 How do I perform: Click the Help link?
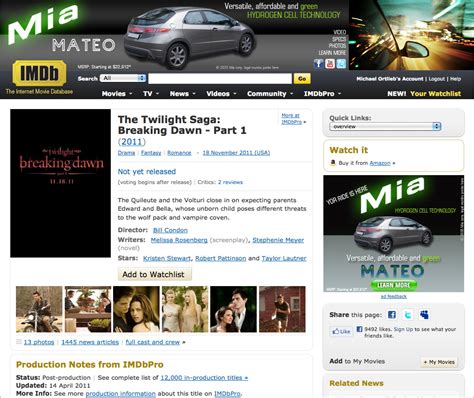pyautogui.click(x=455, y=79)
